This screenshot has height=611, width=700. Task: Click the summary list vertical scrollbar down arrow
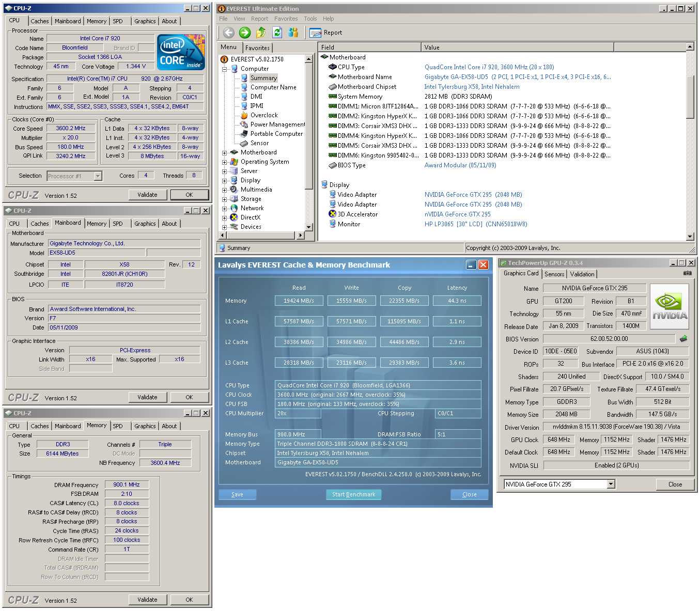[x=690, y=237]
